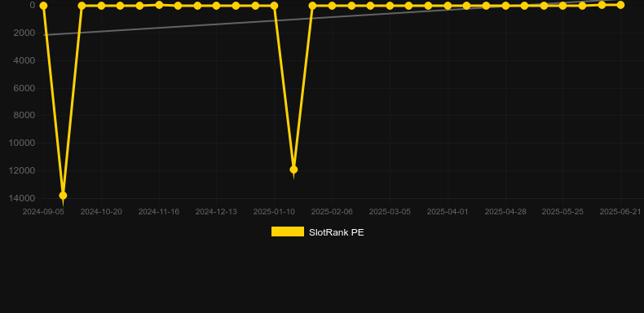The image size is (644, 313).
Task: Select the data point above 2025-05-25
Action: 562,6
